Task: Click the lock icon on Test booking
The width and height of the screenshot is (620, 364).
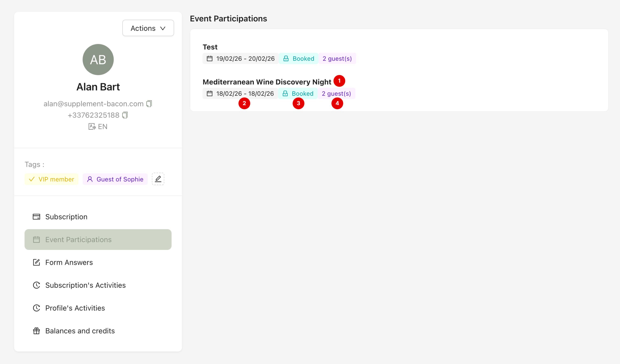Action: [286, 59]
